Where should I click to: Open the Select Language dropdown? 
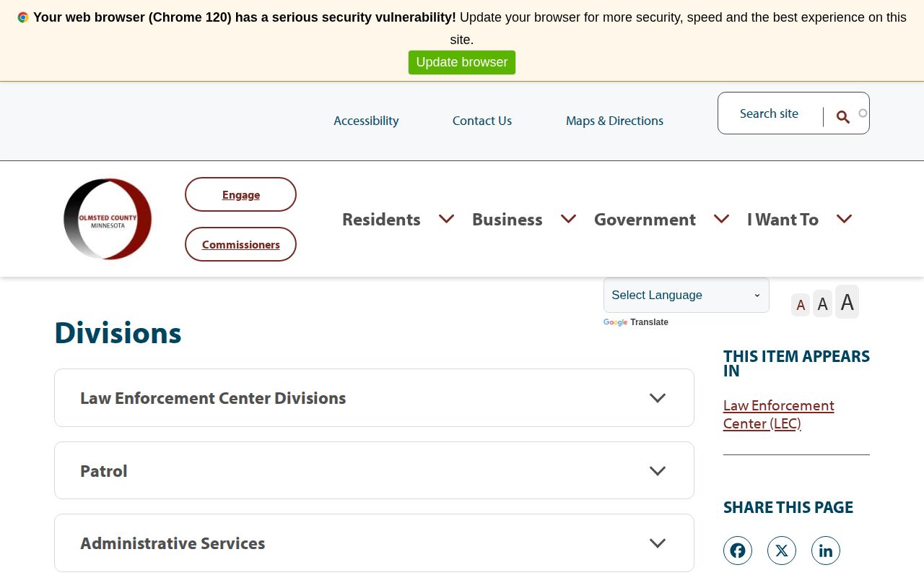[x=687, y=295]
